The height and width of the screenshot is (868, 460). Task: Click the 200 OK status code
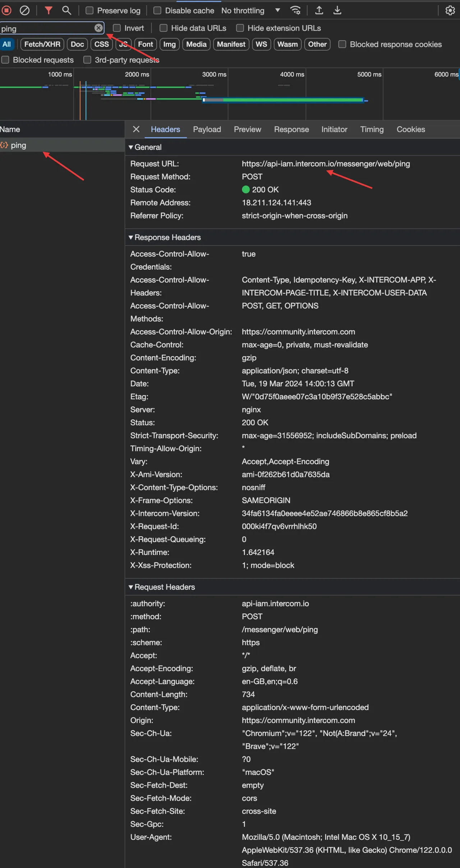pos(265,190)
